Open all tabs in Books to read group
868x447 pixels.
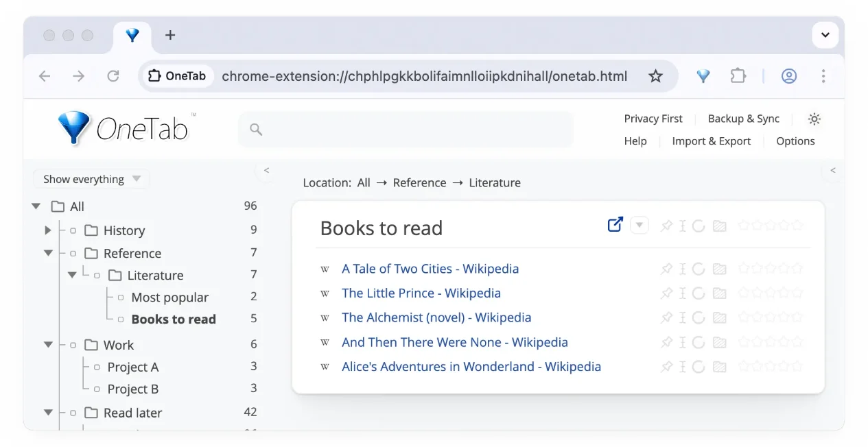[615, 225]
